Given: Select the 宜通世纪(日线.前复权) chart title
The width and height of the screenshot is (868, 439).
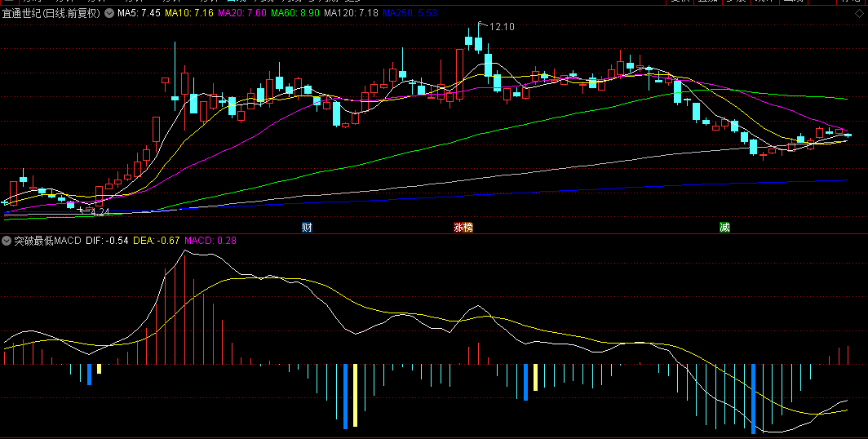Looking at the screenshot, I should 51,13.
